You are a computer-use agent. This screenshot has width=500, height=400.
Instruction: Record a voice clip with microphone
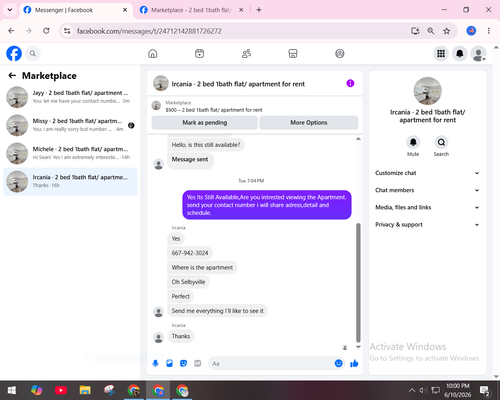pos(155,363)
